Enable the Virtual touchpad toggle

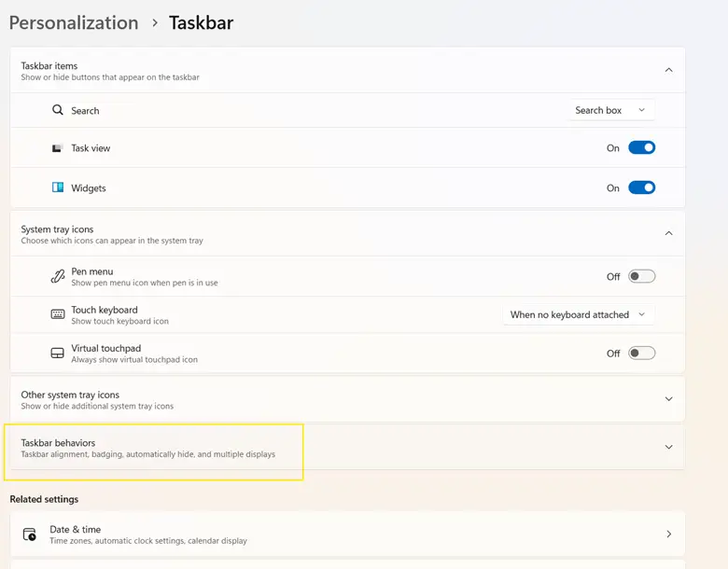click(x=641, y=354)
